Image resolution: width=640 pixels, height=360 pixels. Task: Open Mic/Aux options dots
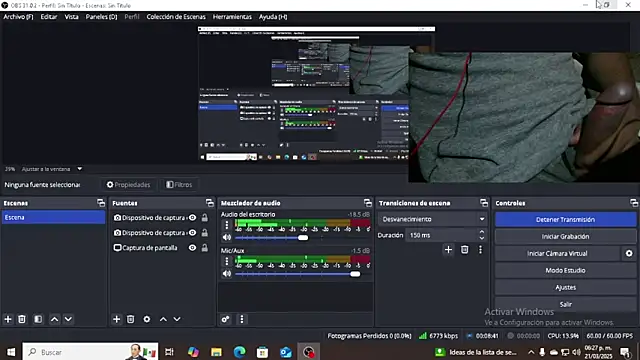tap(227, 261)
